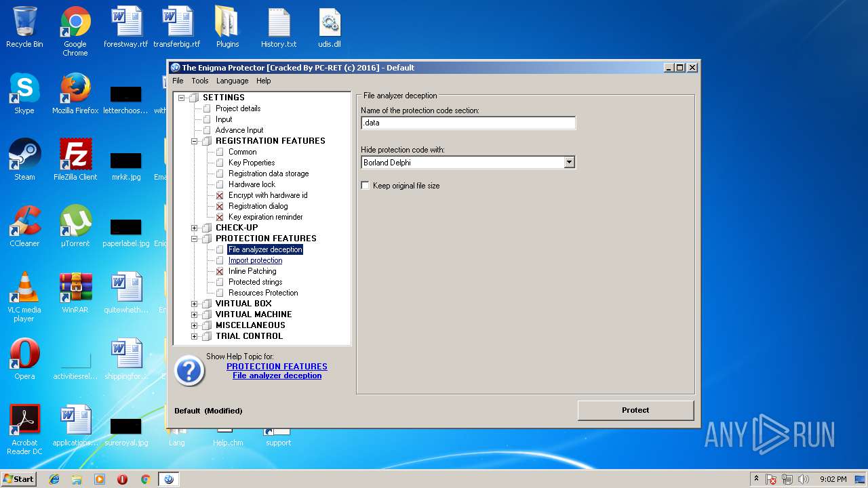Toggle Resources Protection item checkbox
Viewport: 868px width, 488px height.
pos(219,293)
